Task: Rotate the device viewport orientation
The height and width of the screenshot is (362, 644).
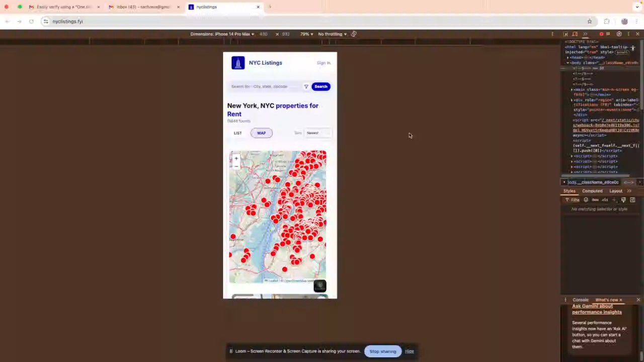Action: [354, 34]
